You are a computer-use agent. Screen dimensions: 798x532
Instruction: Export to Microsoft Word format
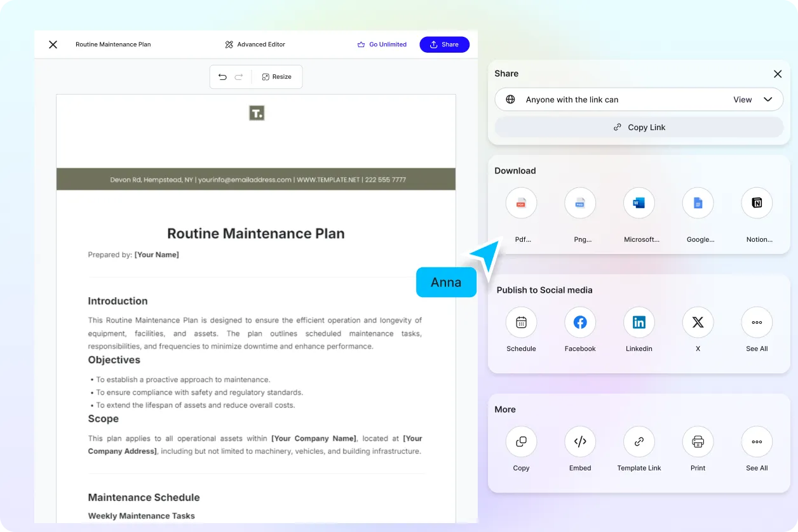point(639,203)
